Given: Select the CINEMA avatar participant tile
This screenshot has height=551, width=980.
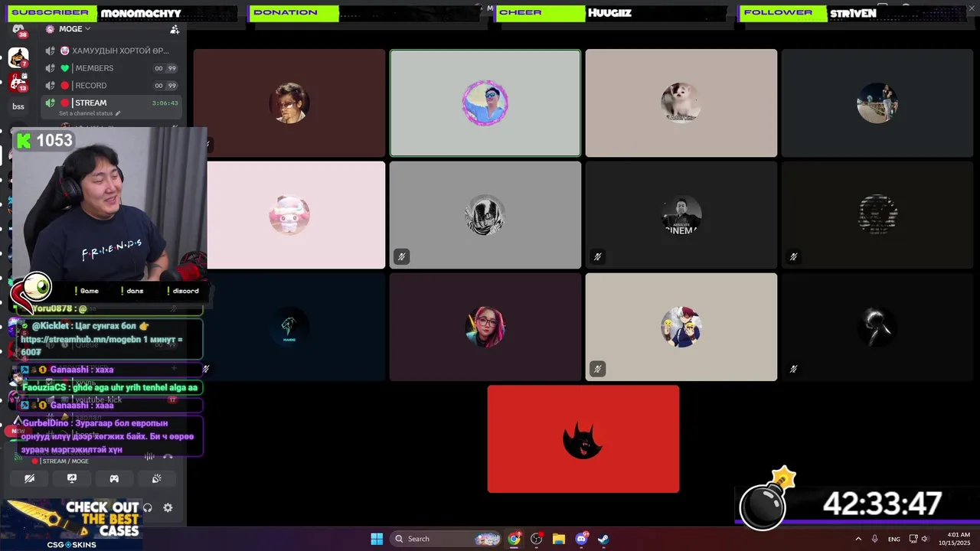Looking at the screenshot, I should (681, 215).
